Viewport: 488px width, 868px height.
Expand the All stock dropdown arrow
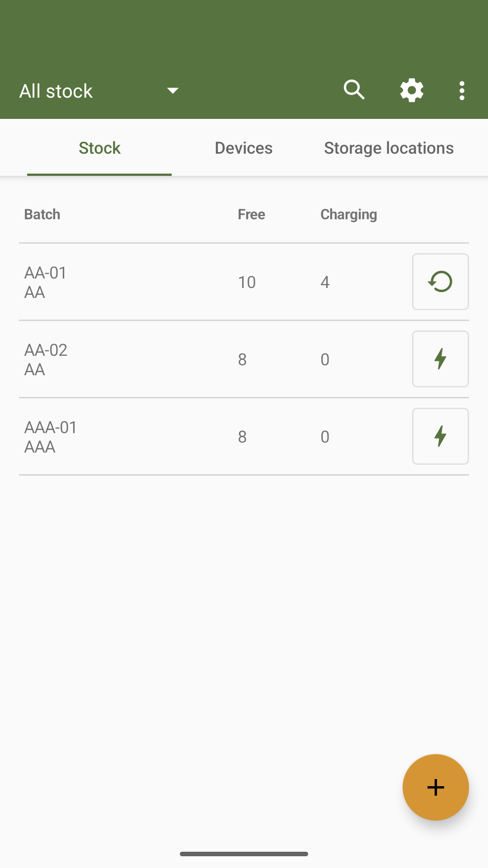[x=173, y=90]
